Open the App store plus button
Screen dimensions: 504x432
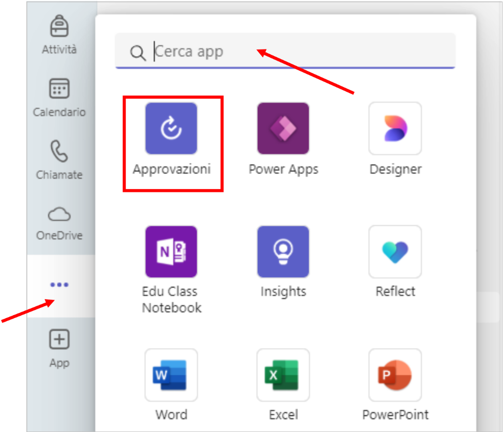pyautogui.click(x=59, y=347)
